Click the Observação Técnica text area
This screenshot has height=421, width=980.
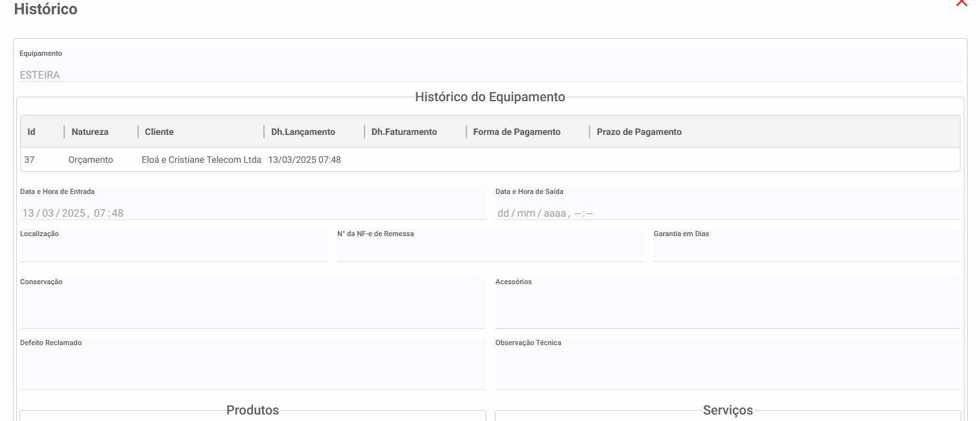728,364
